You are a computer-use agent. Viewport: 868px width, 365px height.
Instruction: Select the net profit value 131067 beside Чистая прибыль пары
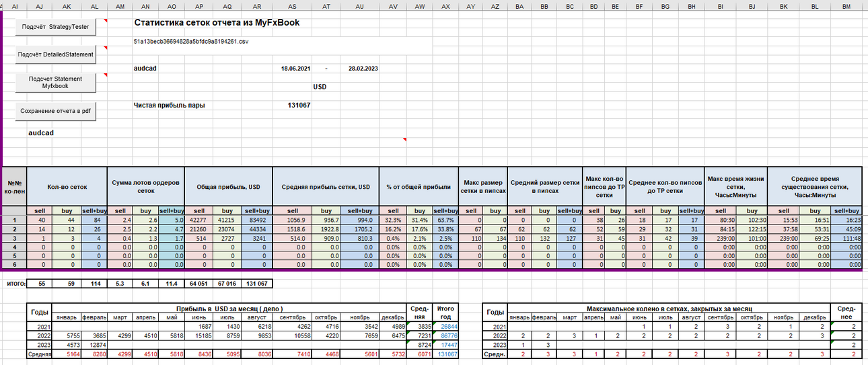coord(299,106)
